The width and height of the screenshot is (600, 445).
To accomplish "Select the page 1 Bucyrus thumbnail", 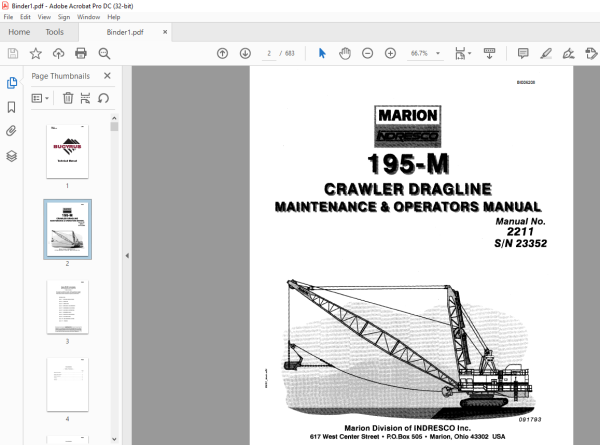I will click(x=67, y=152).
